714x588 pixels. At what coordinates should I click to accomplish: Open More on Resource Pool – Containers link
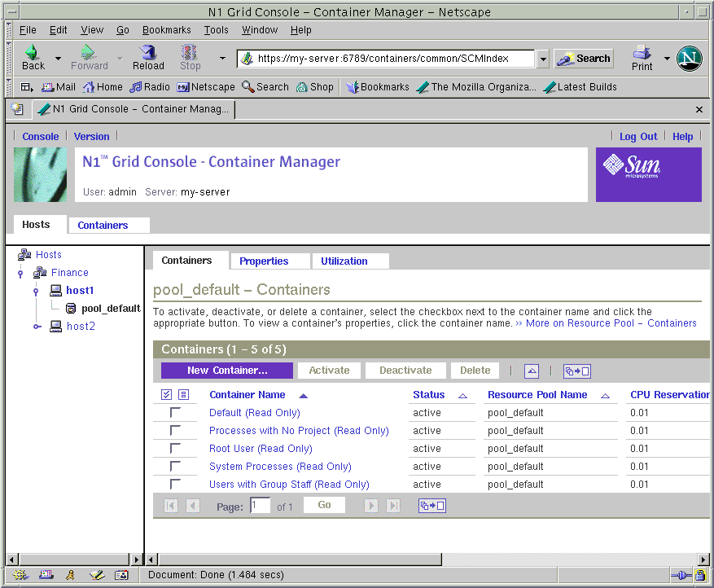pos(611,323)
